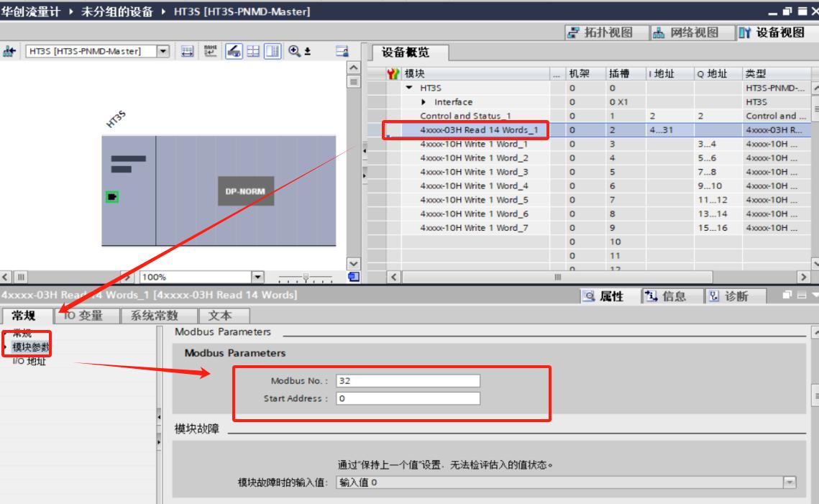819x504 pixels.
Task: Click the grid layout toolbar icon
Action: pyautogui.click(x=253, y=51)
